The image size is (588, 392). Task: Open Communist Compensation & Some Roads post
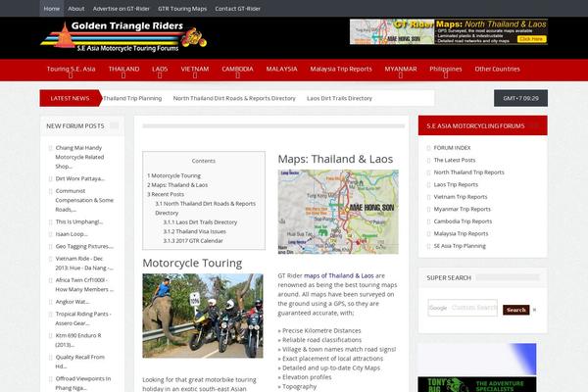click(x=84, y=200)
